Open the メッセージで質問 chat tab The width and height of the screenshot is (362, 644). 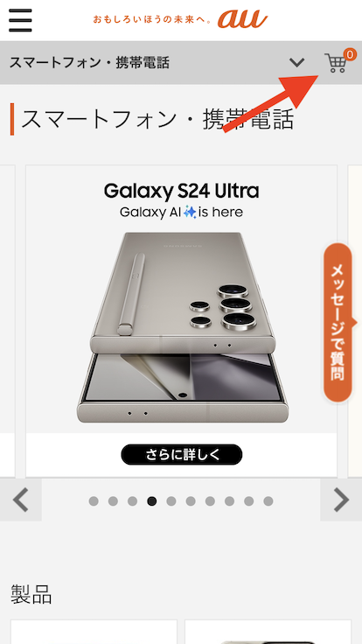tap(338, 322)
